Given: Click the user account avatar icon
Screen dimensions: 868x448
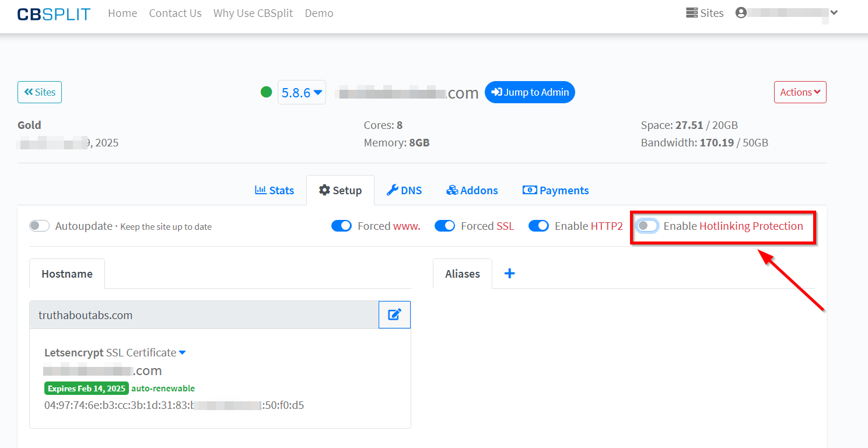Looking at the screenshot, I should click(741, 13).
